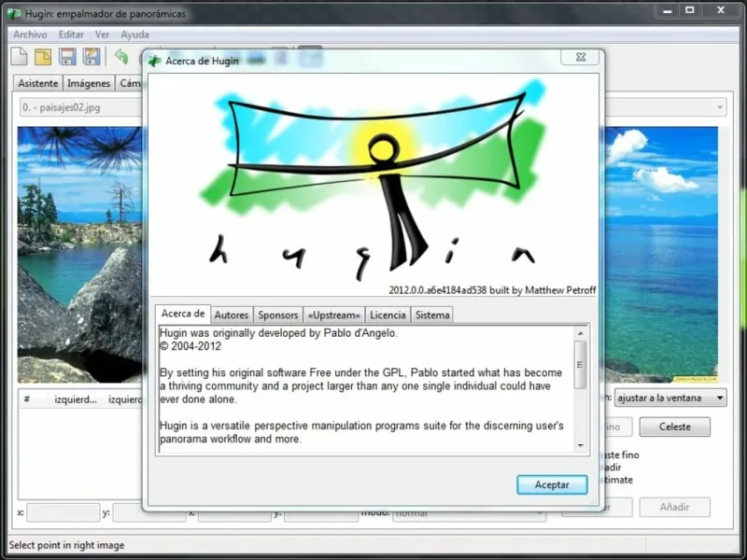Maximize the Hugin main window
Image resolution: width=747 pixels, height=560 pixels.
689,10
